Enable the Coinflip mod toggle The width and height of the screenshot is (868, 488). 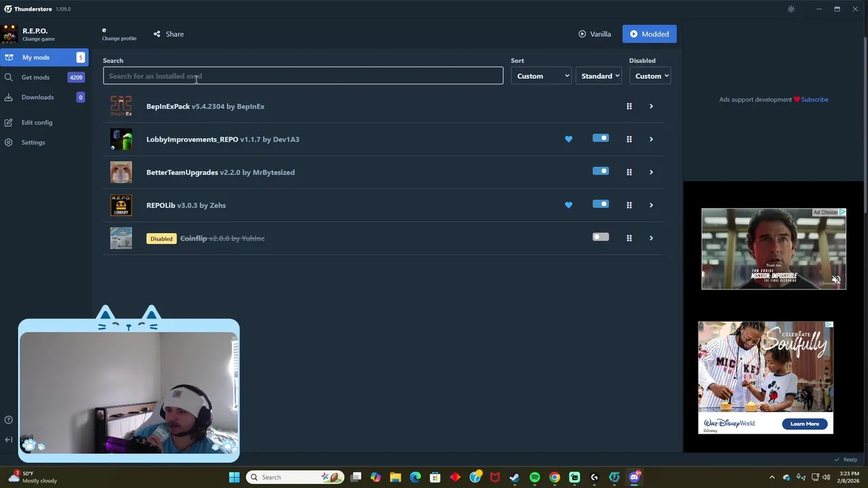(x=600, y=237)
